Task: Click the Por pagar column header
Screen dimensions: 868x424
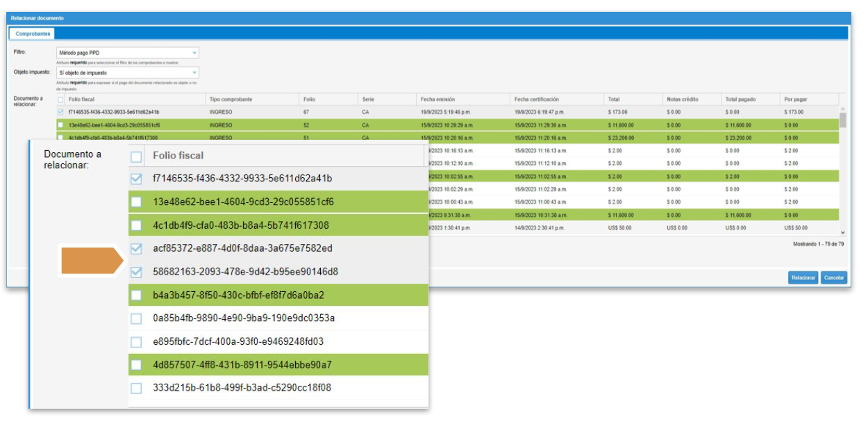Action: [x=796, y=99]
